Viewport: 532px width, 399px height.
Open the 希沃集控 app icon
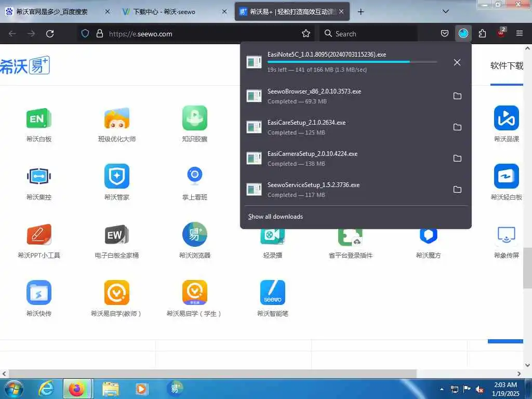38,176
